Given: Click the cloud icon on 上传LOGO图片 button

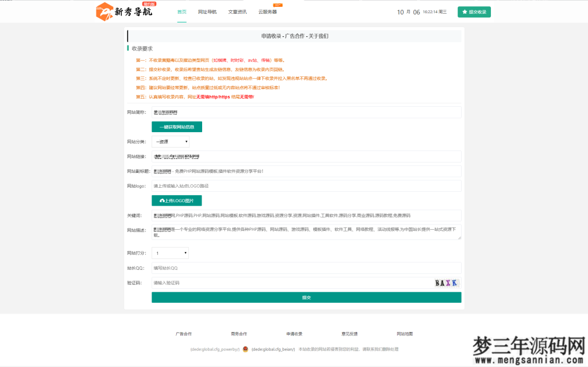Looking at the screenshot, I should (x=164, y=200).
